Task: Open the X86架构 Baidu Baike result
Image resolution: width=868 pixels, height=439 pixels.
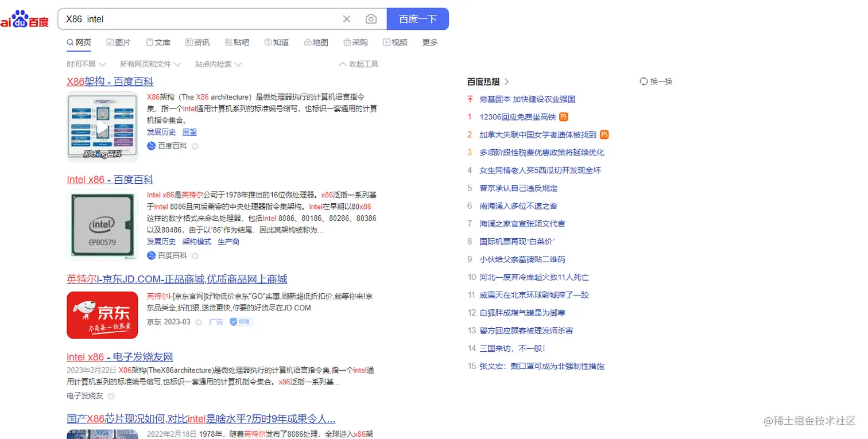Action: pyautogui.click(x=110, y=81)
